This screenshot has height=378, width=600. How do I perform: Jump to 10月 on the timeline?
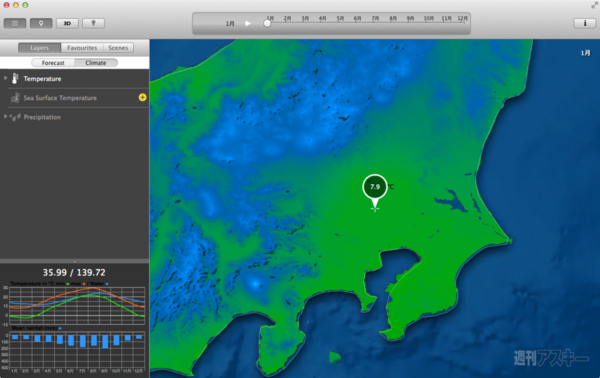[x=429, y=18]
